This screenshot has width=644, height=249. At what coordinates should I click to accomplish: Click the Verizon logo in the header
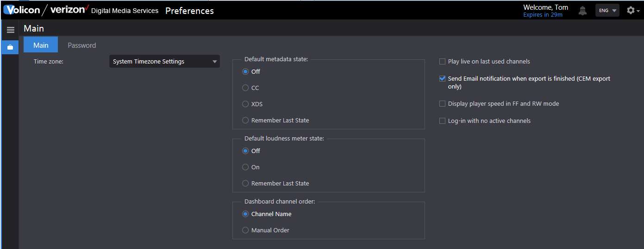pos(69,9)
